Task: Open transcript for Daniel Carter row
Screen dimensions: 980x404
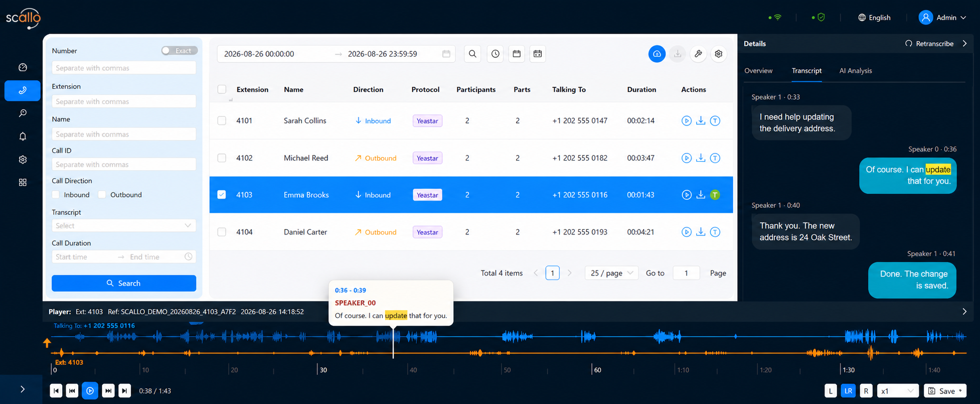Action: tap(715, 232)
